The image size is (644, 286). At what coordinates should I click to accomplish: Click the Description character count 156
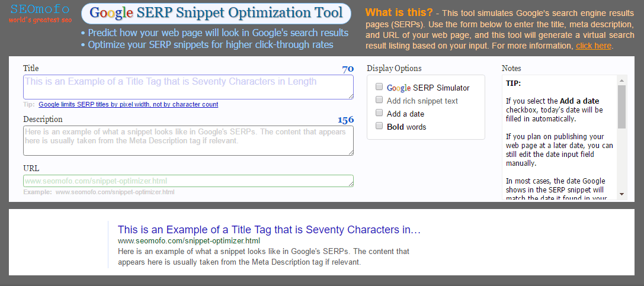point(345,120)
